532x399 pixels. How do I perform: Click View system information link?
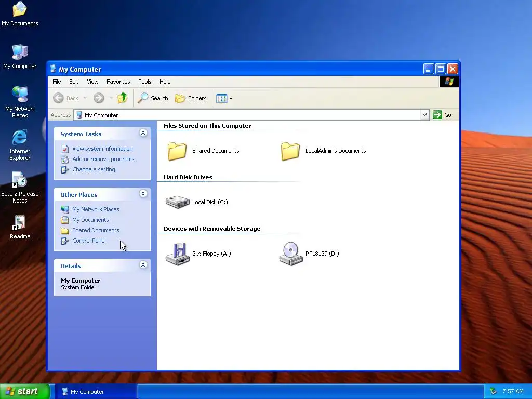102,149
